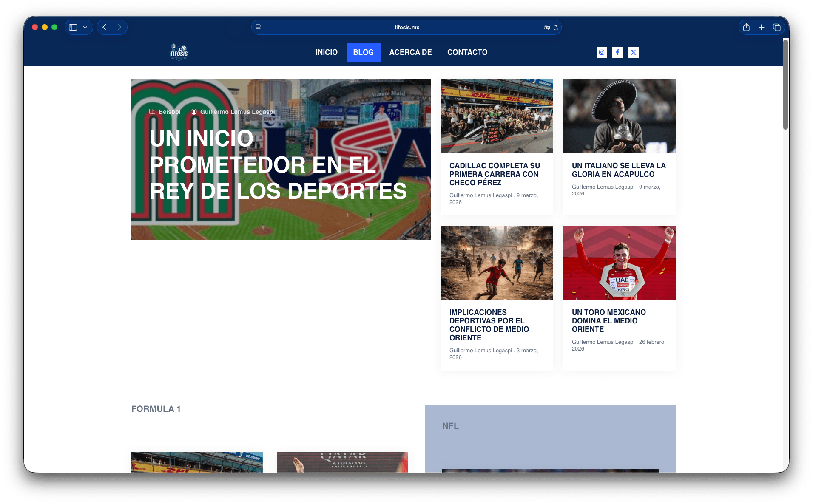This screenshot has width=813, height=504.
Task: Open 'Un toro mexicano domina' article title
Action: point(609,321)
